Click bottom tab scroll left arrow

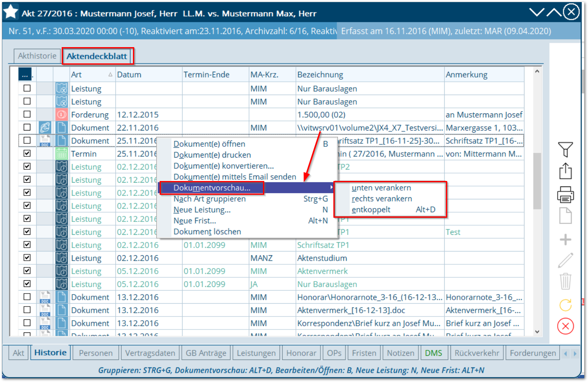(565, 353)
